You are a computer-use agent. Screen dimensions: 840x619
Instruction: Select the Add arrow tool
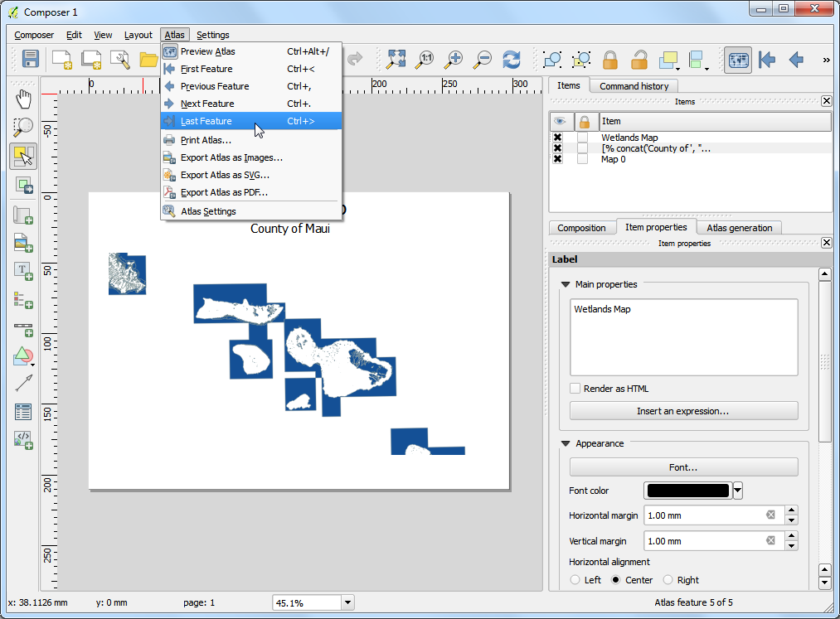(x=23, y=383)
